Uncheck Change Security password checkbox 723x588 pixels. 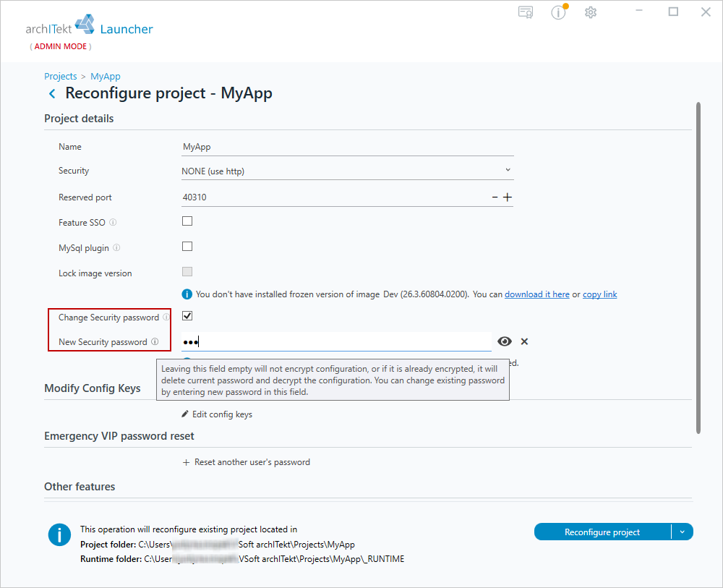187,316
